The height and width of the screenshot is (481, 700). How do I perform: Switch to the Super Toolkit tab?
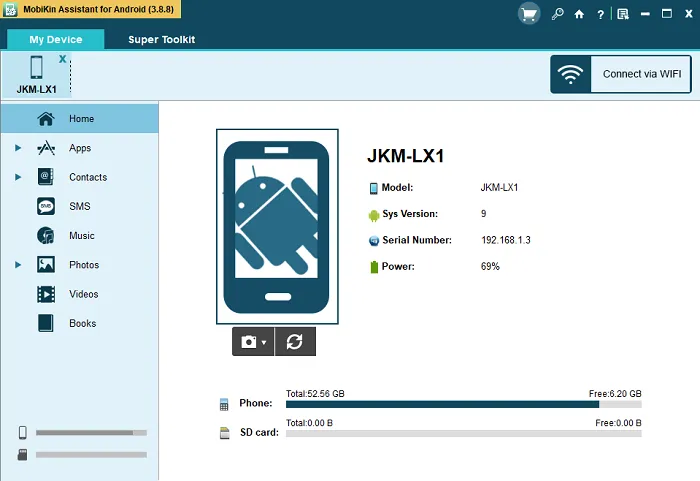(x=162, y=39)
